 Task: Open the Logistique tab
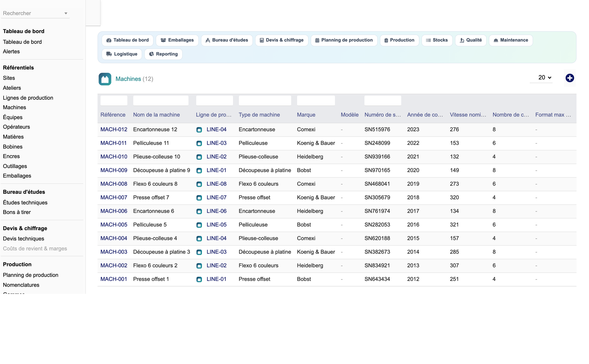point(122,54)
